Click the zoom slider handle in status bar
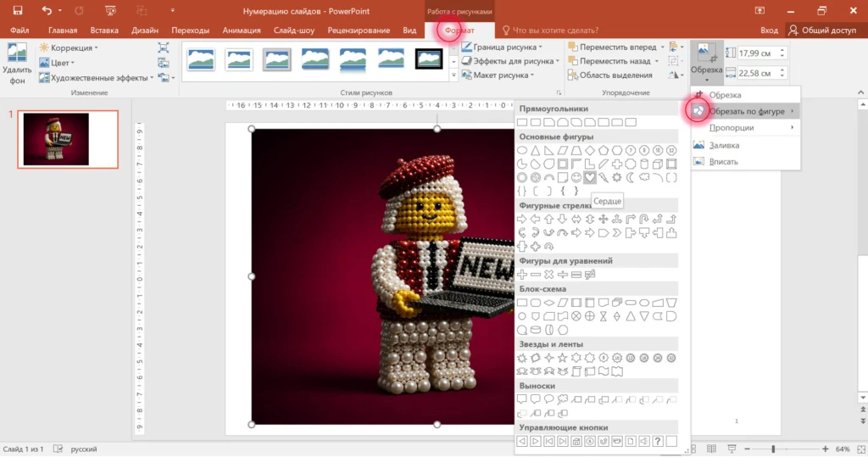 pos(773,449)
